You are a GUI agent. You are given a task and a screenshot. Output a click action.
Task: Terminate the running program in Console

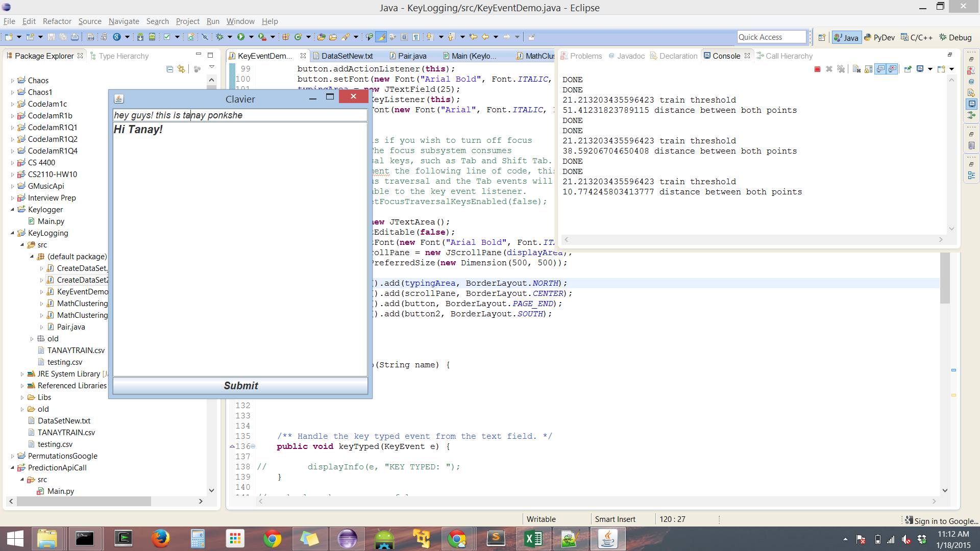pyautogui.click(x=817, y=69)
